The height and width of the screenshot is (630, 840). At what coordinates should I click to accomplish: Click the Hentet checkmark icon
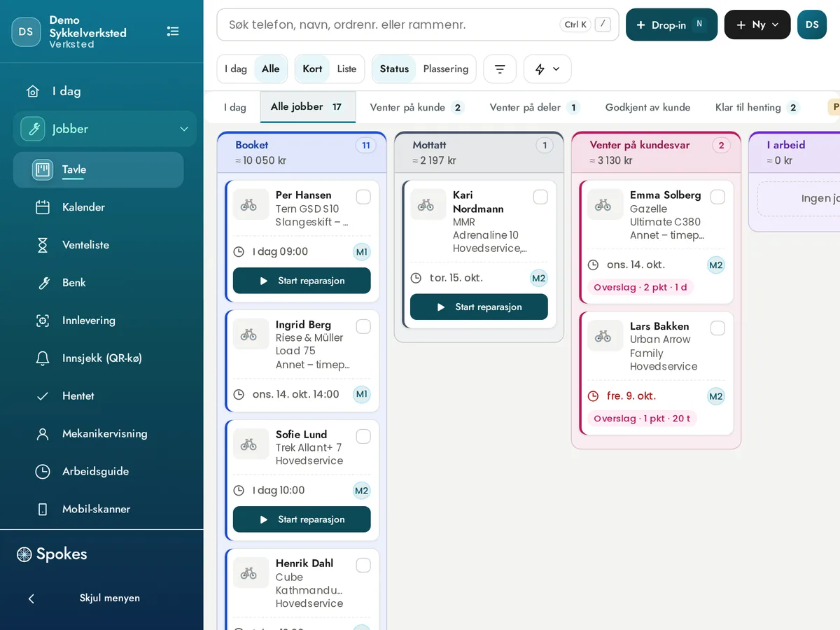(43, 396)
